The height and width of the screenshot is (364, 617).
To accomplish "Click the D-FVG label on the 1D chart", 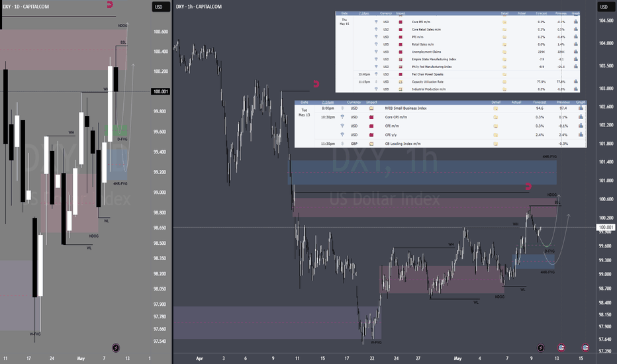I will pos(122,139).
